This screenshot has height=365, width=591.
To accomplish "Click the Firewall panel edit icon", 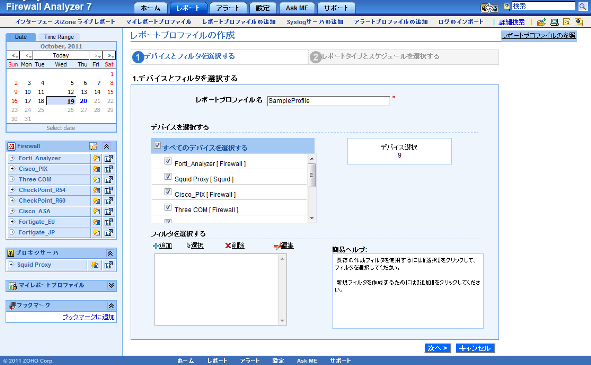I will 93,146.
